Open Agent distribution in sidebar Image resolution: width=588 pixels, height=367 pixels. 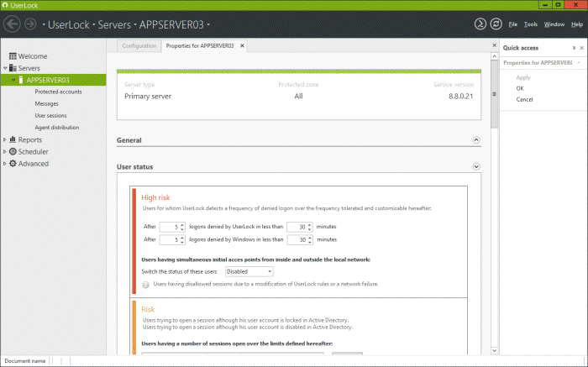(x=57, y=128)
